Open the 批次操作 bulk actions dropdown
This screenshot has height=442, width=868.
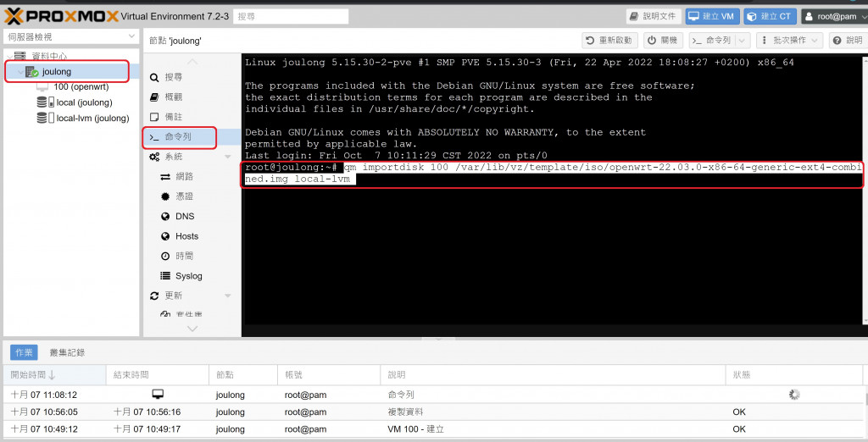point(789,41)
